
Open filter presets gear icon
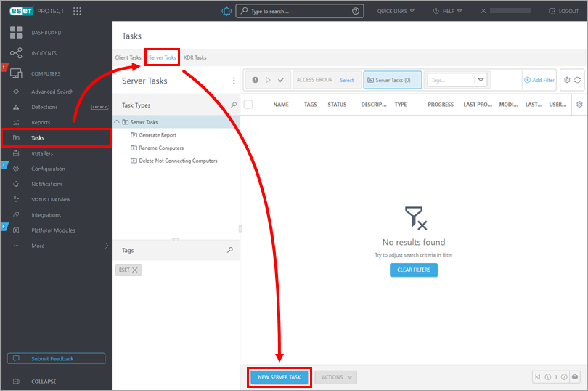click(x=567, y=80)
